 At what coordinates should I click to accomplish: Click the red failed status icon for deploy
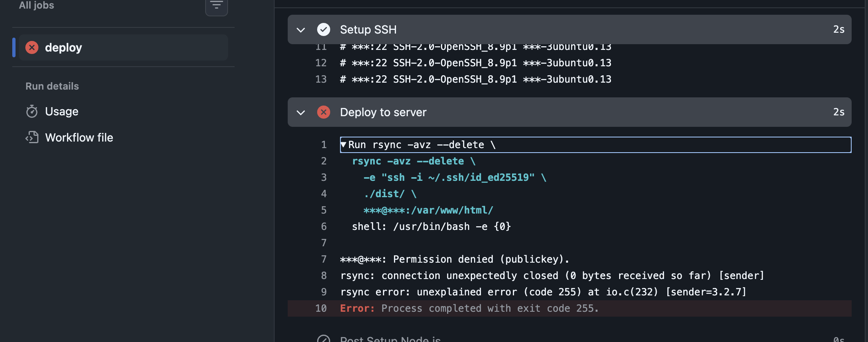[32, 47]
